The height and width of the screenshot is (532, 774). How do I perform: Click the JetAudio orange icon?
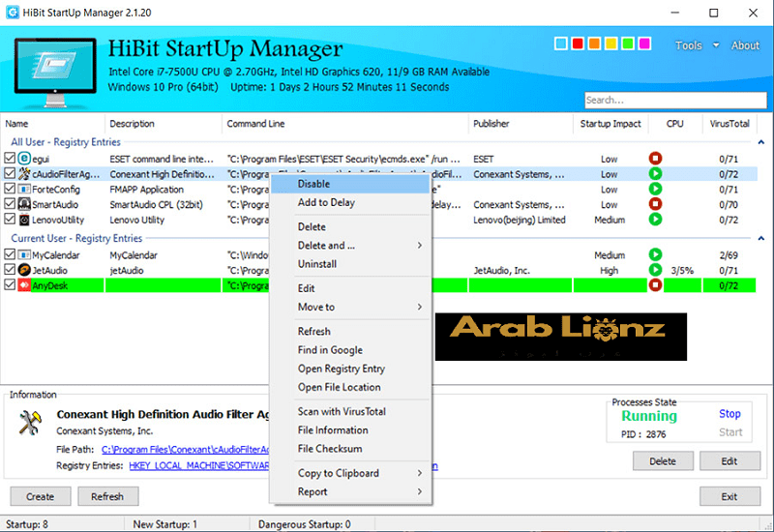24,270
